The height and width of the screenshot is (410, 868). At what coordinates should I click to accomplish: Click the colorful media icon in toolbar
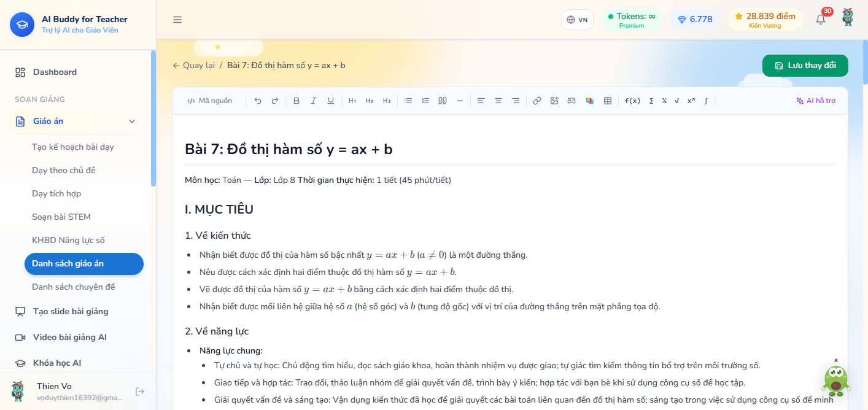click(589, 101)
